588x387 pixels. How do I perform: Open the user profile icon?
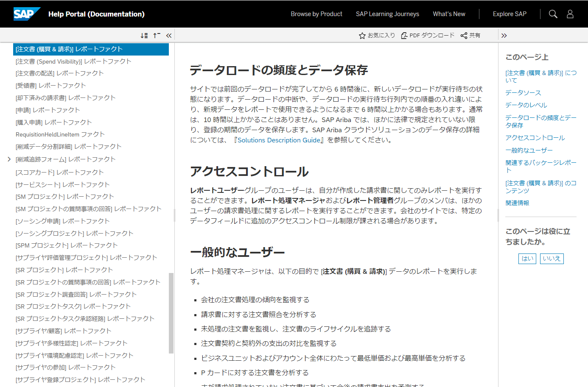(570, 14)
